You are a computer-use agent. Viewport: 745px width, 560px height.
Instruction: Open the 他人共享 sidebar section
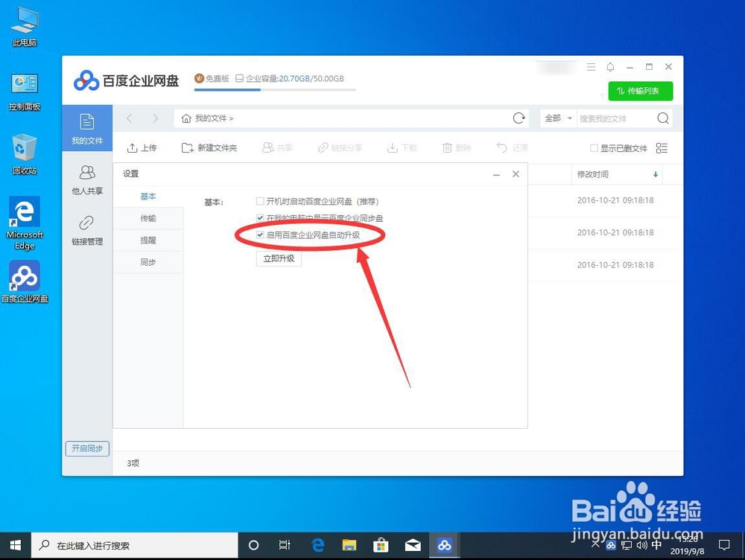point(87,180)
